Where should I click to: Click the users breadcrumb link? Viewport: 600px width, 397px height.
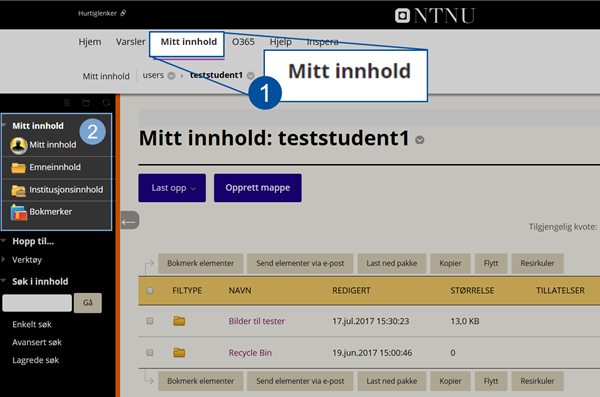(x=153, y=75)
